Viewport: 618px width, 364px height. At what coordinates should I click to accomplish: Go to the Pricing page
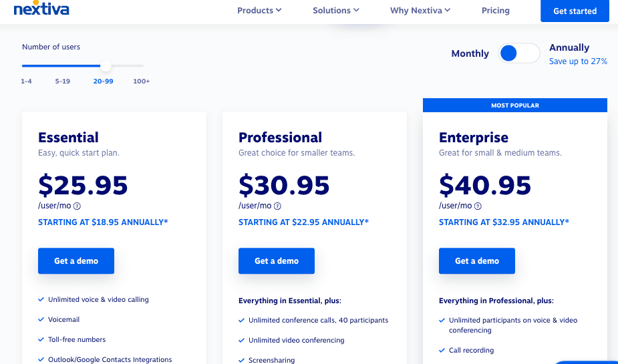coord(496,11)
